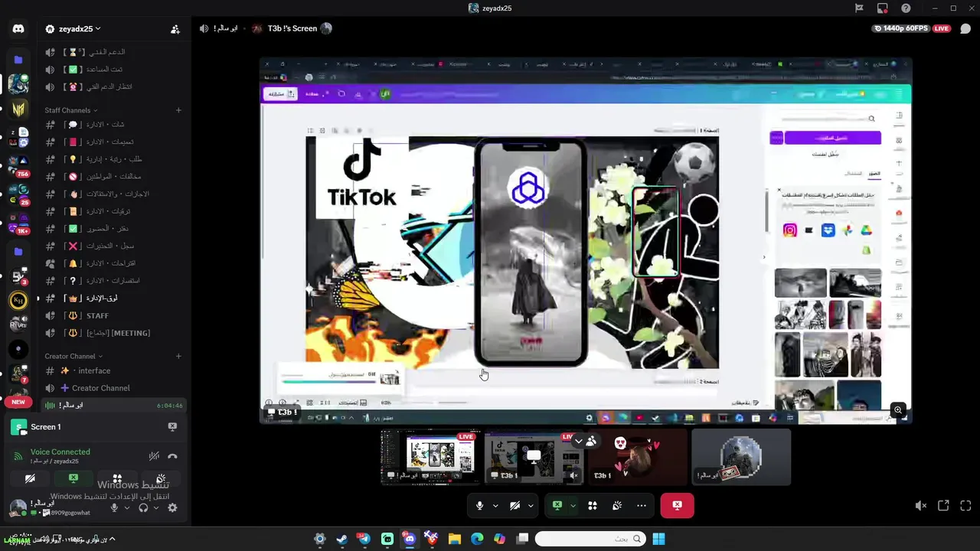Deafen with headphones icon in user panel
The height and width of the screenshot is (551, 980).
tap(143, 507)
